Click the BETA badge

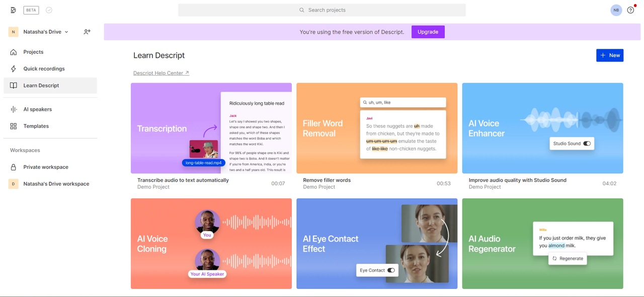31,10
